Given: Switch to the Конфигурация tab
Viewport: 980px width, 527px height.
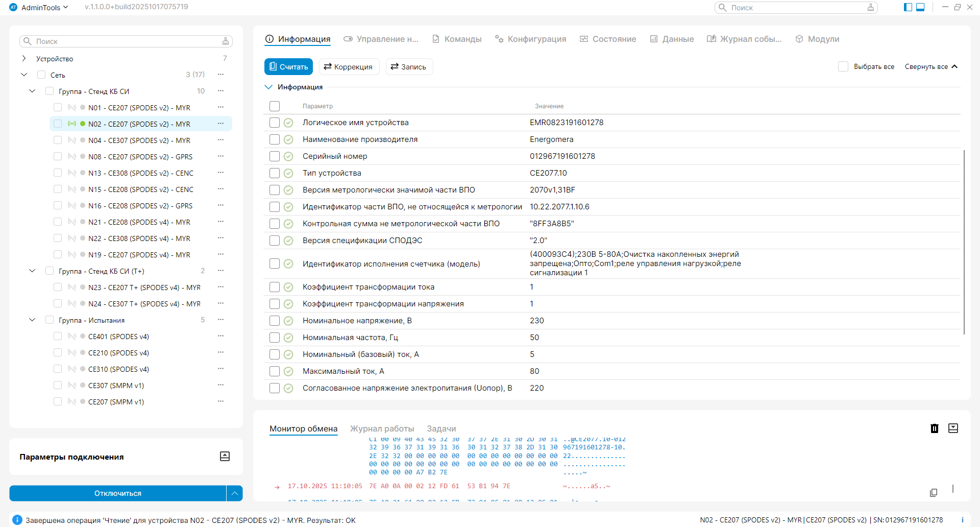Looking at the screenshot, I should 530,39.
